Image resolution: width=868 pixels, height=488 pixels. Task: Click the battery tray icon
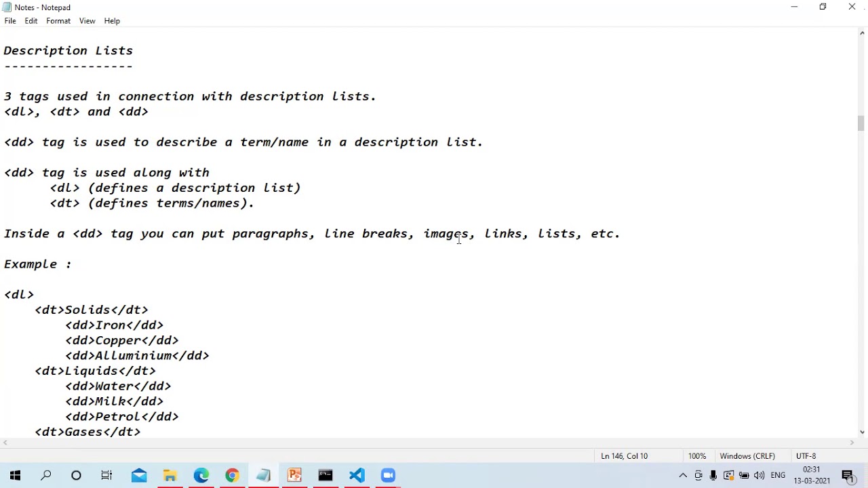click(x=744, y=475)
